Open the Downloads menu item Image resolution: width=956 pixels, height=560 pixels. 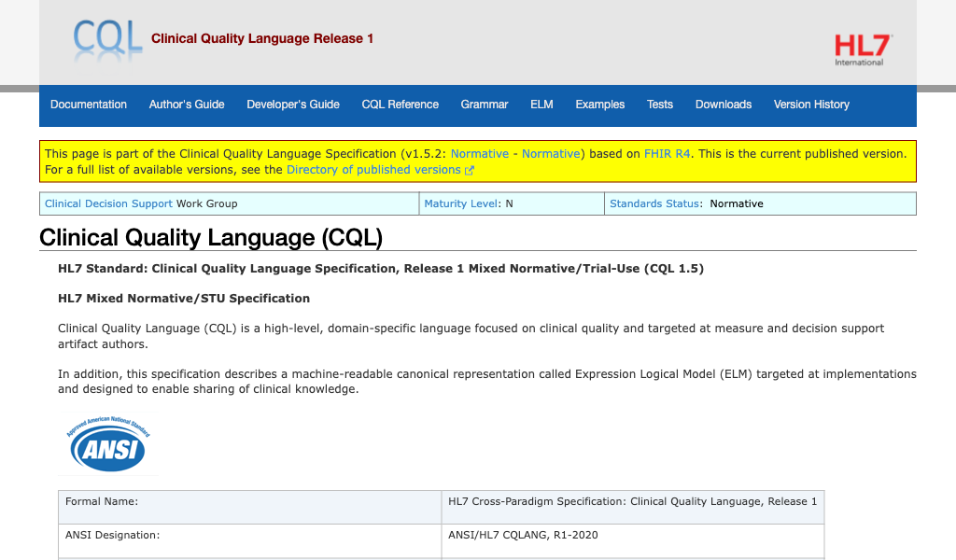click(724, 105)
